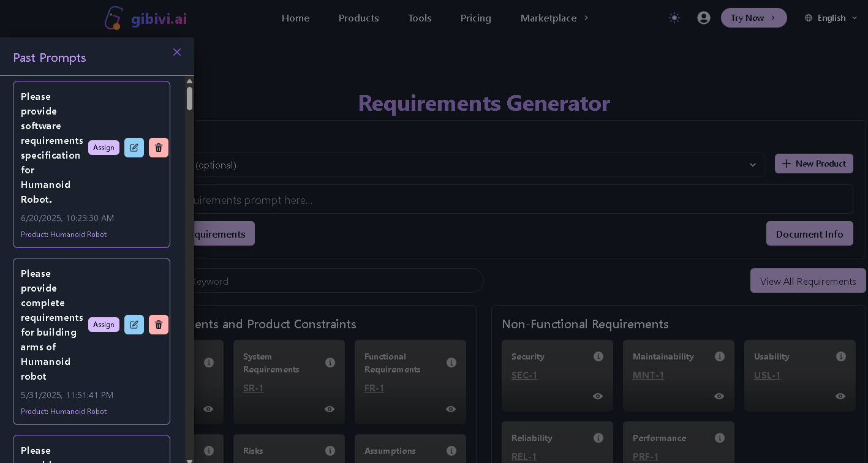
Task: Click View All Requirements button
Action: coord(808,280)
